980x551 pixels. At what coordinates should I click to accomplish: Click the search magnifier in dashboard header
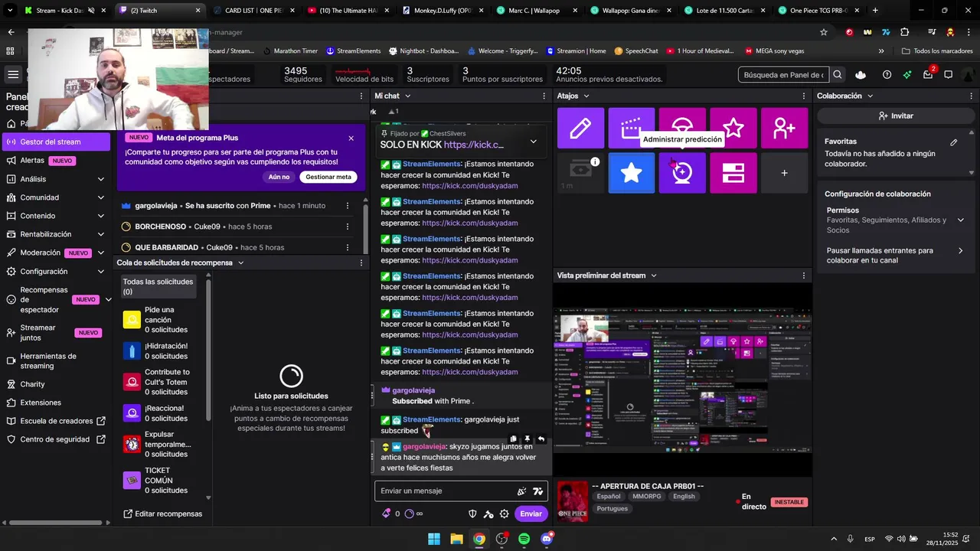(x=838, y=75)
